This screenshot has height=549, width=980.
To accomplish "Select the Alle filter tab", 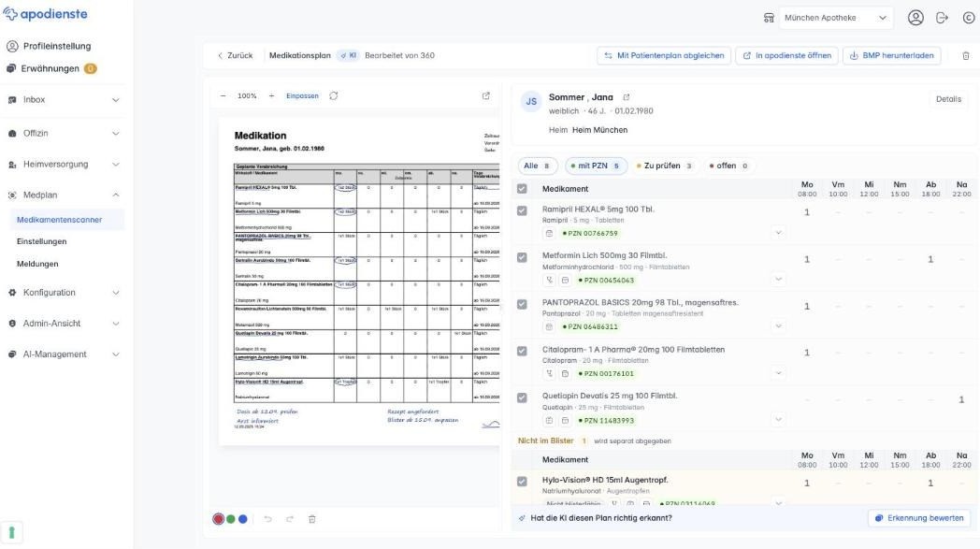I will coord(537,166).
